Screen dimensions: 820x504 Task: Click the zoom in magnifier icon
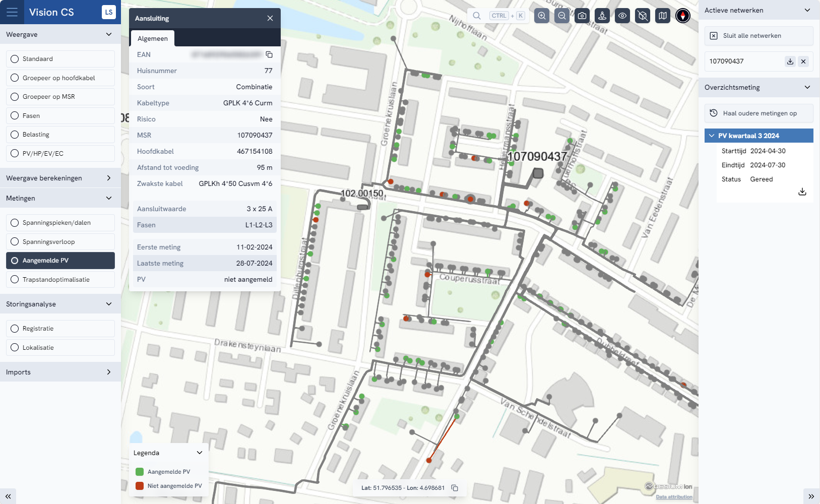(x=542, y=16)
